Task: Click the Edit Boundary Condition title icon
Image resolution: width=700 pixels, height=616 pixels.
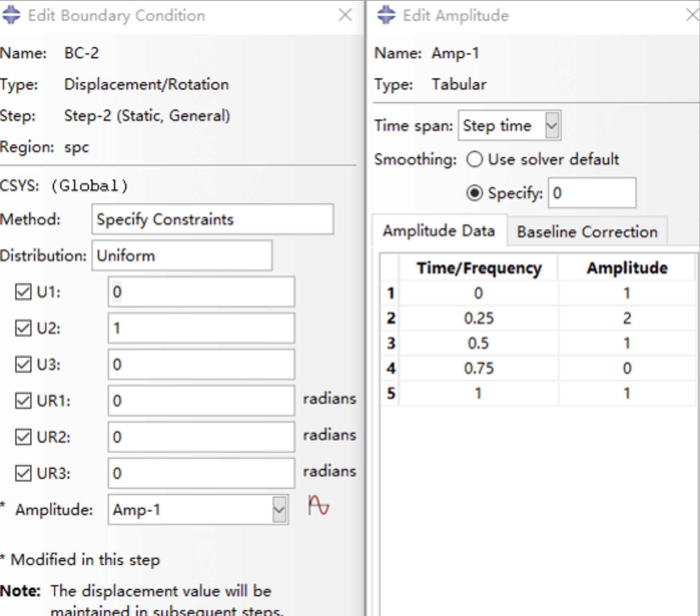Action: pos(12,15)
